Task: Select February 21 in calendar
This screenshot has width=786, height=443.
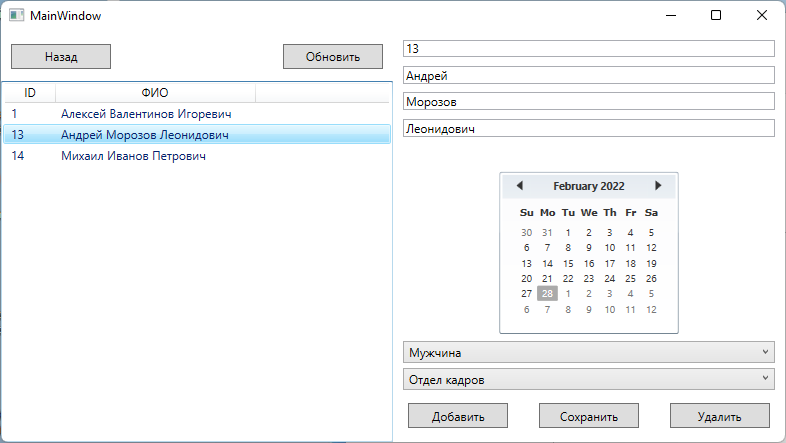Action: pyautogui.click(x=547, y=279)
